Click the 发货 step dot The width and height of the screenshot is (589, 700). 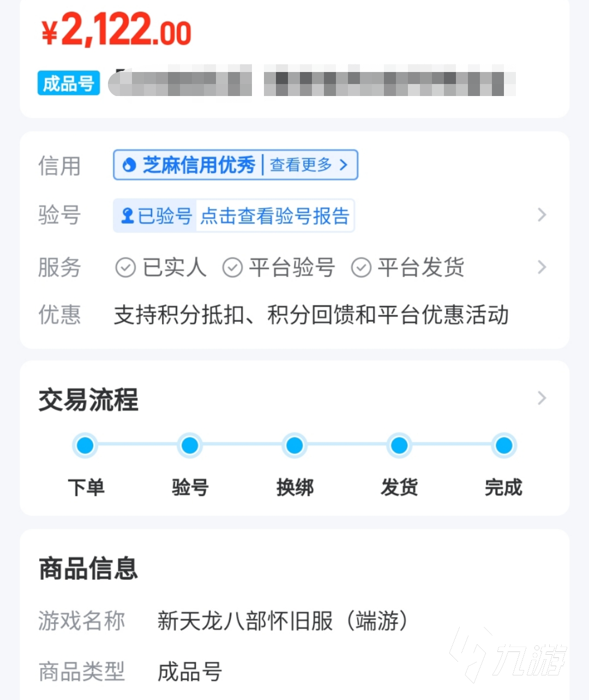pos(399,446)
